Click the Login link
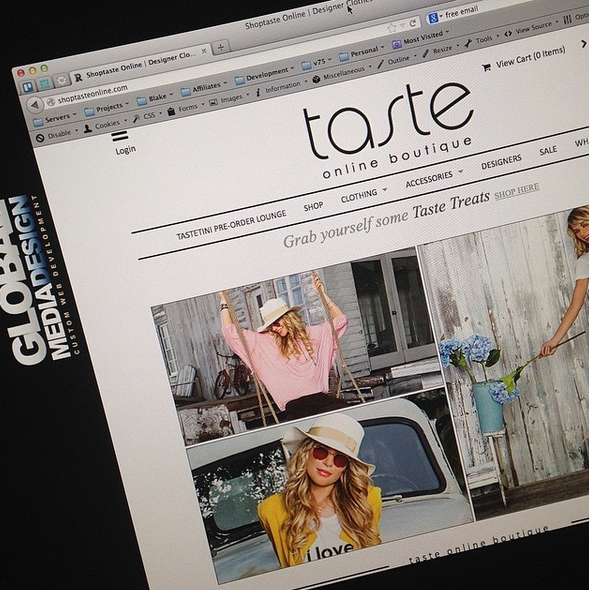 [125, 150]
